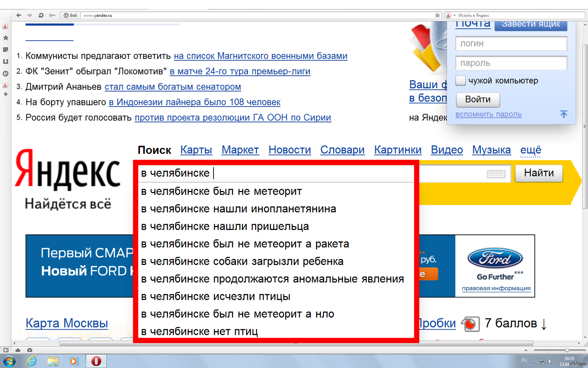Click the browser forward arrow

click(29, 15)
